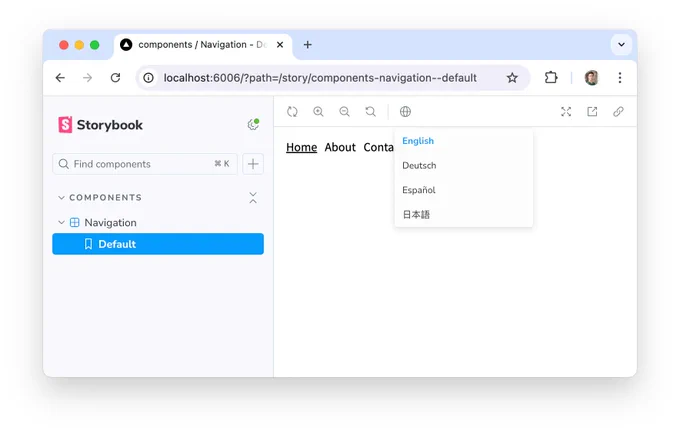Click the COMPONENTS section heading
This screenshot has width=680, height=434.
tap(105, 198)
